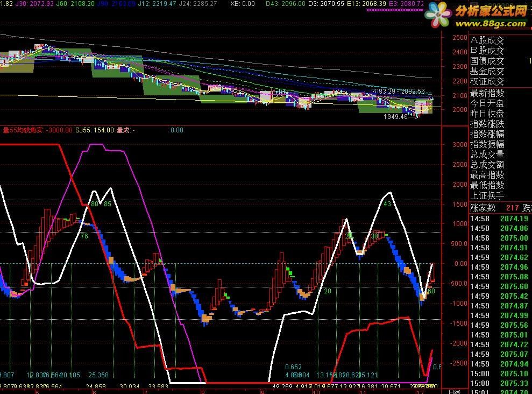Select the tick row priced 2074.62
Screen dimensions: 532x394
(499, 257)
